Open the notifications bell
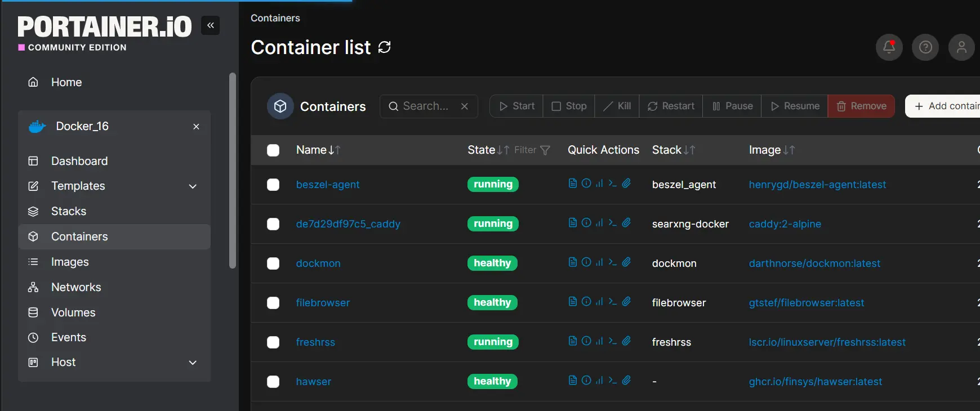The image size is (980, 411). [x=889, y=47]
